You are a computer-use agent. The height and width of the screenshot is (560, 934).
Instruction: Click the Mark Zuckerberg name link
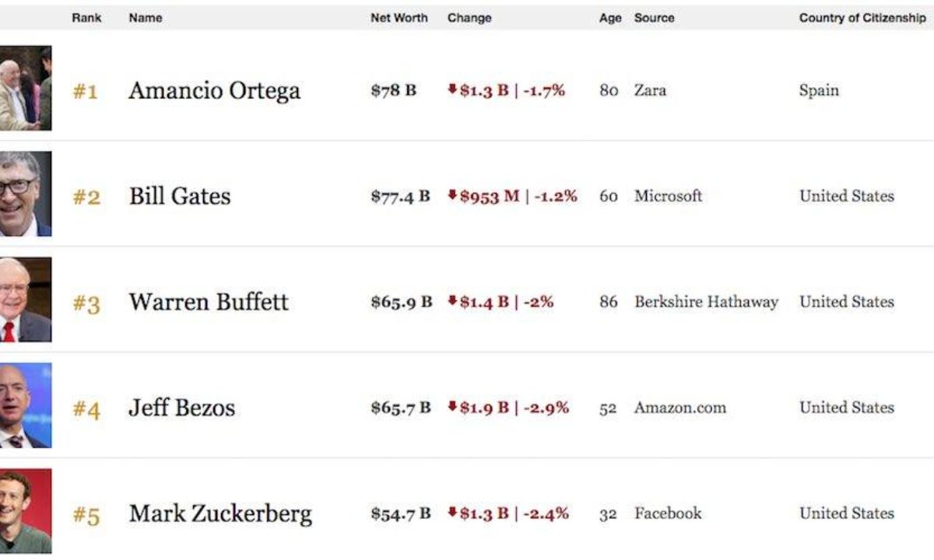coord(220,513)
